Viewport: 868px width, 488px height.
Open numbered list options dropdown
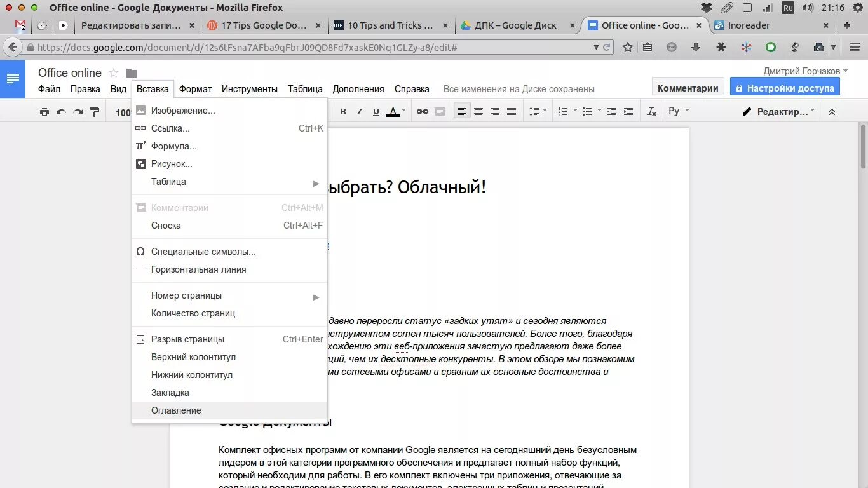575,111
